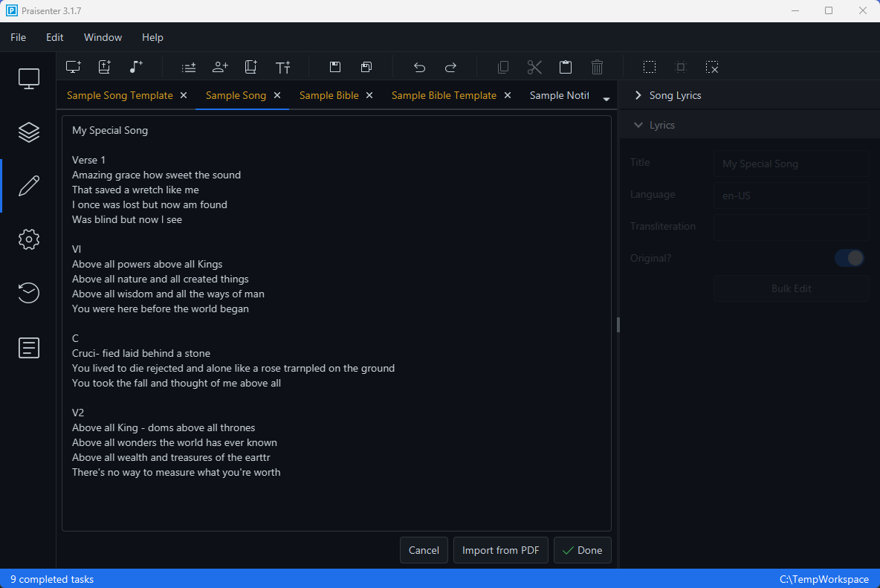Viewport: 880px width, 588px height.
Task: Click the Bulk Edit button
Action: pyautogui.click(x=791, y=288)
